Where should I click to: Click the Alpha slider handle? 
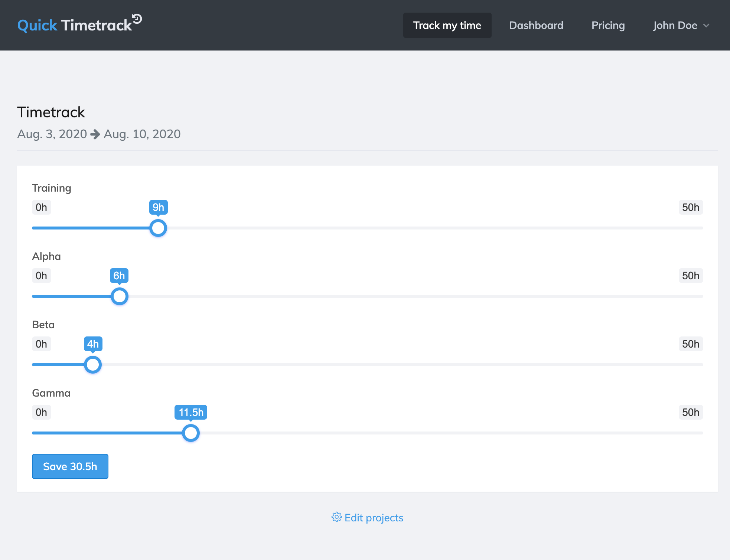pos(120,296)
